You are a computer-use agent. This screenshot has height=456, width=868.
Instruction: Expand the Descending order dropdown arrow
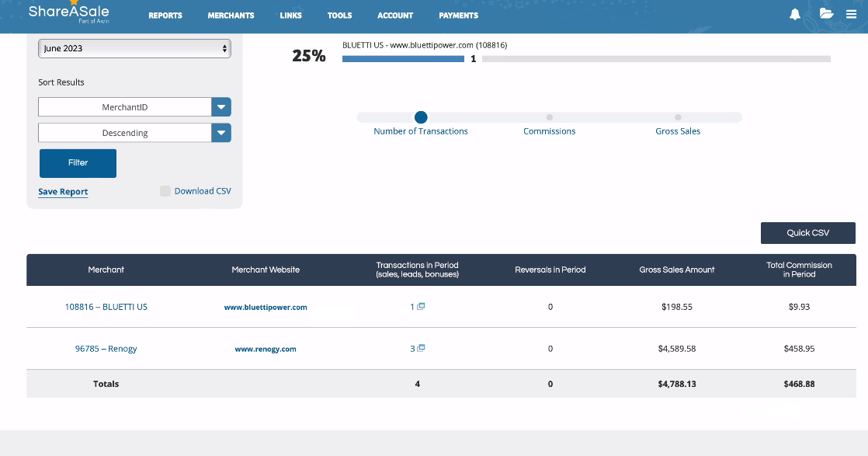pyautogui.click(x=220, y=133)
